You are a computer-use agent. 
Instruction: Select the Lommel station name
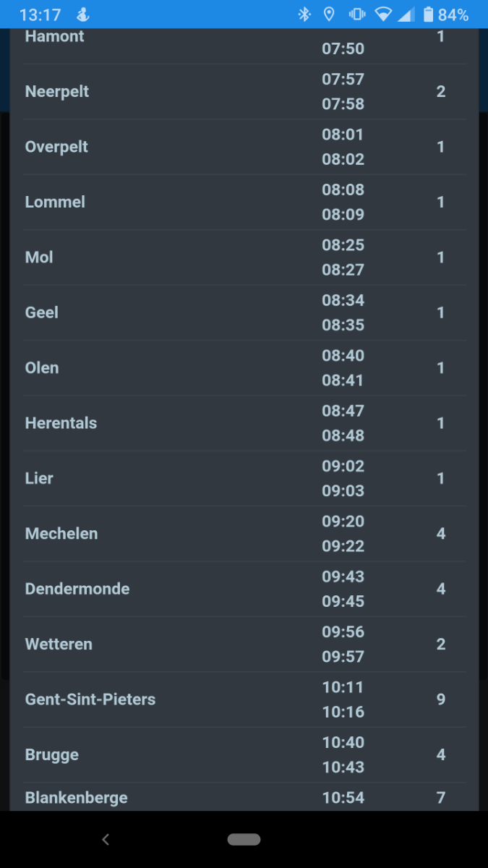(55, 202)
